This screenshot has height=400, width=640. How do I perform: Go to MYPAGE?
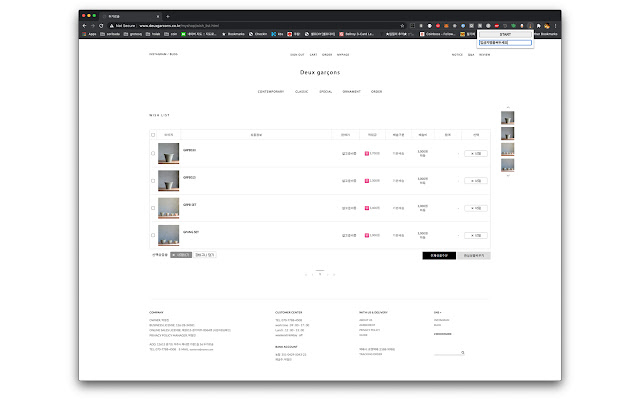(343, 55)
